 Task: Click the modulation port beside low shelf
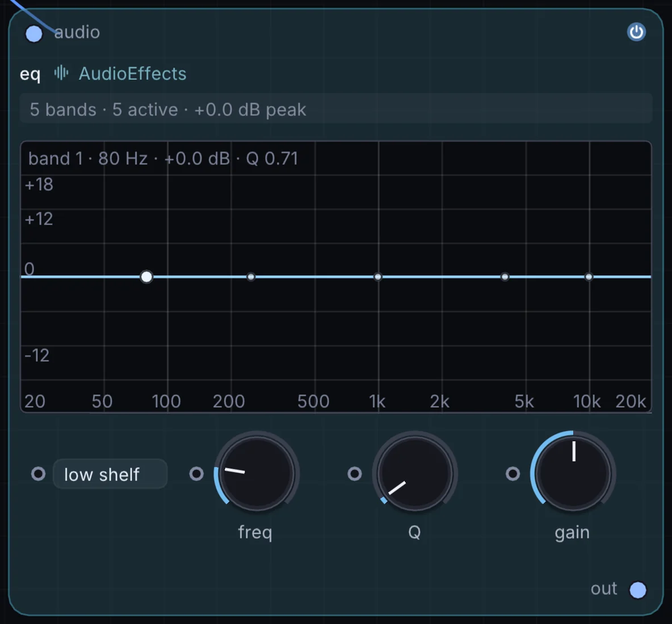[38, 474]
